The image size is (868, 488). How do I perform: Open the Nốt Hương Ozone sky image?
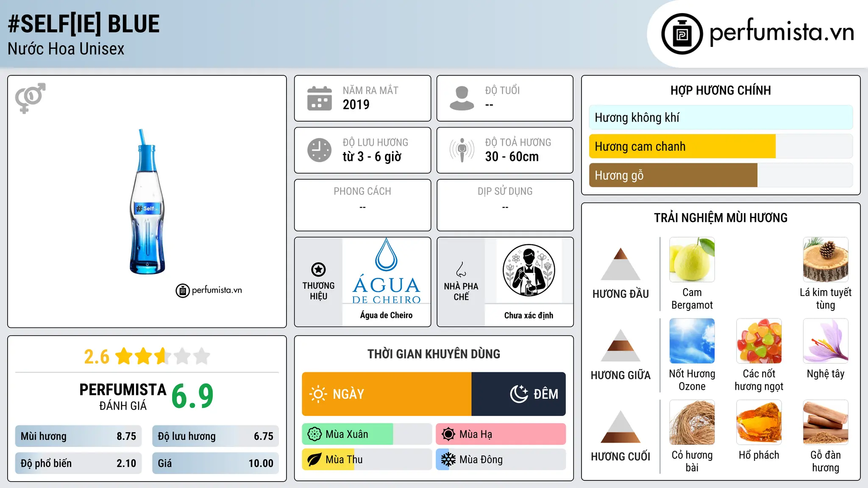pos(692,341)
